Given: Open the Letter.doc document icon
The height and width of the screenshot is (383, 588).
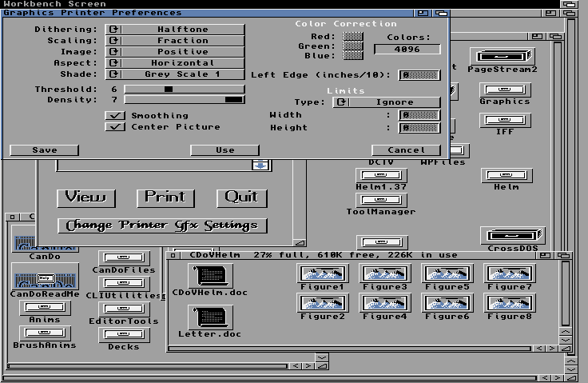Looking at the screenshot, I should point(210,317).
